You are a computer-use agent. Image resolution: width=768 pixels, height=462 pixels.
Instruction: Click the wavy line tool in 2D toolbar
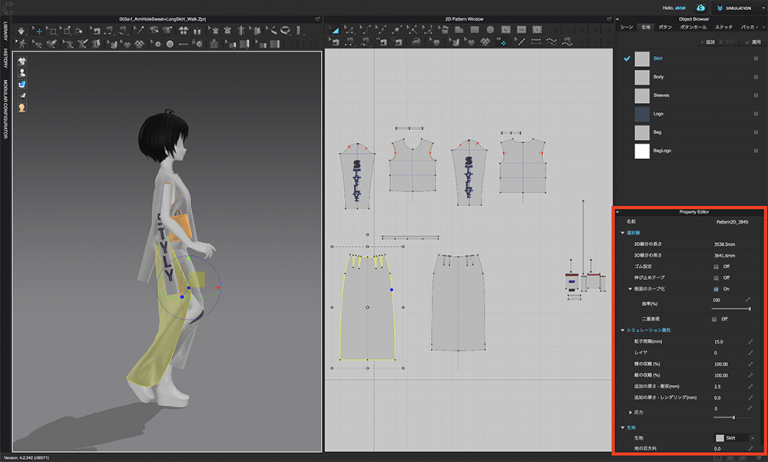552,42
